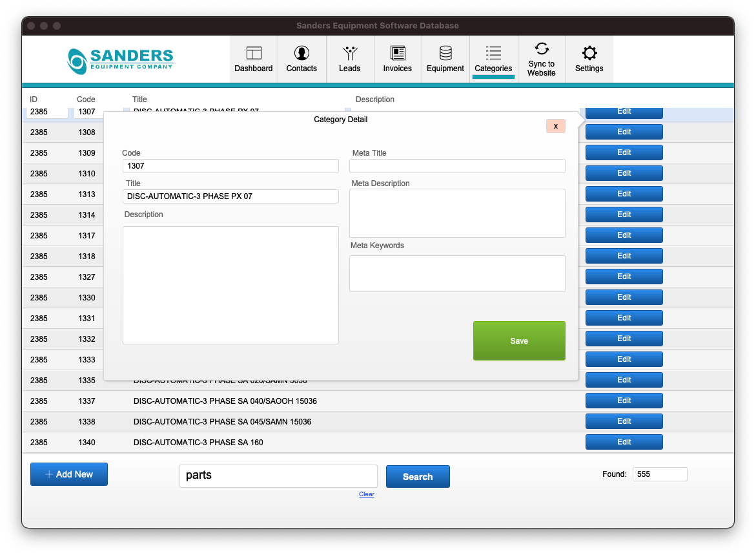
Task: Select the Equipment database icon
Action: [445, 54]
